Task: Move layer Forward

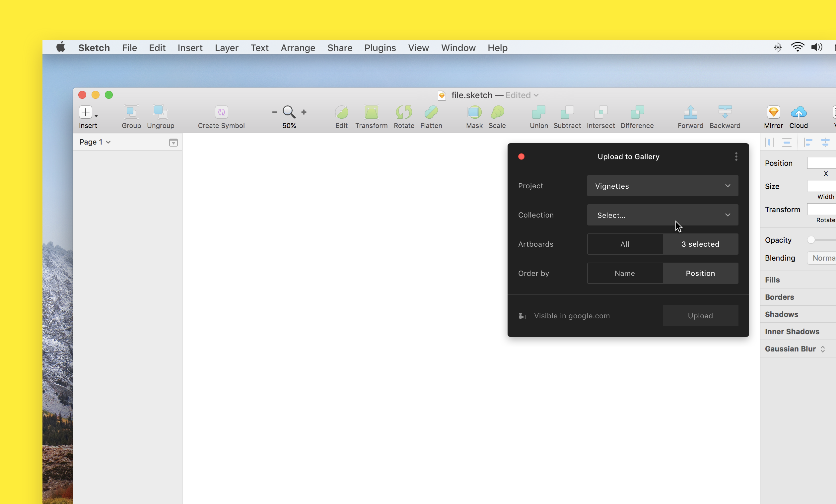Action: click(x=690, y=112)
